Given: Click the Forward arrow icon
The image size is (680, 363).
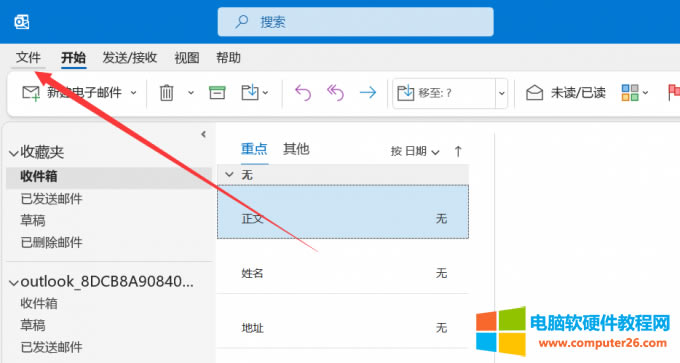Looking at the screenshot, I should click(x=368, y=92).
